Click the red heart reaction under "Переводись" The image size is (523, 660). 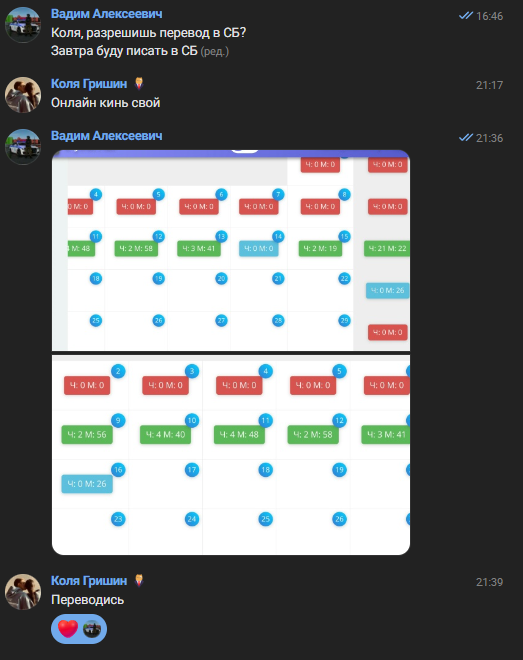[x=68, y=629]
